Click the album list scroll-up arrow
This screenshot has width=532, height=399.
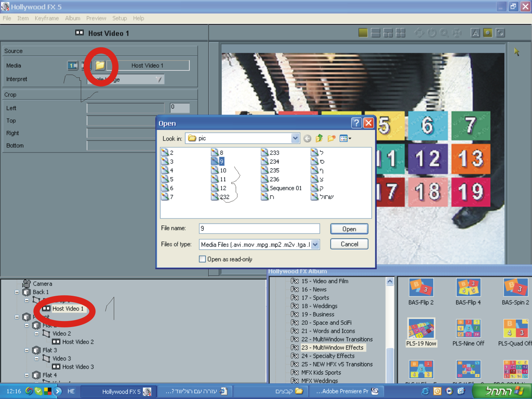(x=390, y=281)
